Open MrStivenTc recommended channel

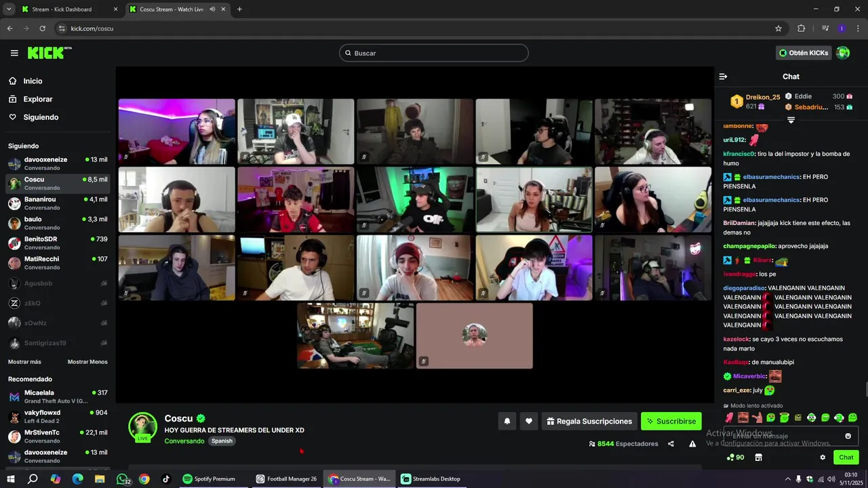click(x=58, y=436)
